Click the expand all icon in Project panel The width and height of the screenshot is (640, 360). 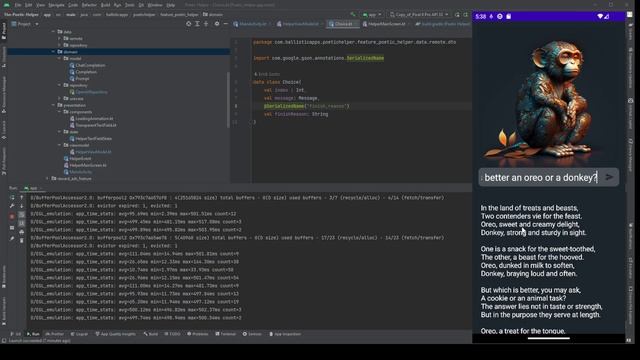[x=197, y=24]
